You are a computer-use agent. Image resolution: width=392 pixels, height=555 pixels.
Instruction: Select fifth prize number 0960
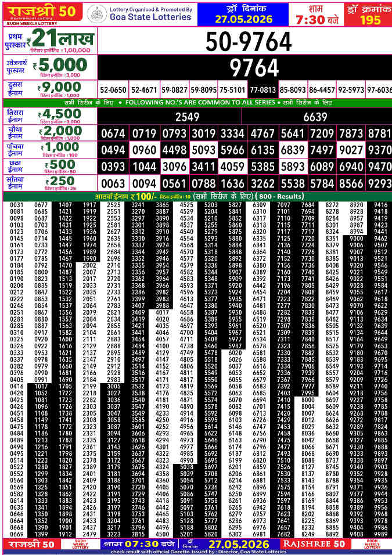coord(144,150)
